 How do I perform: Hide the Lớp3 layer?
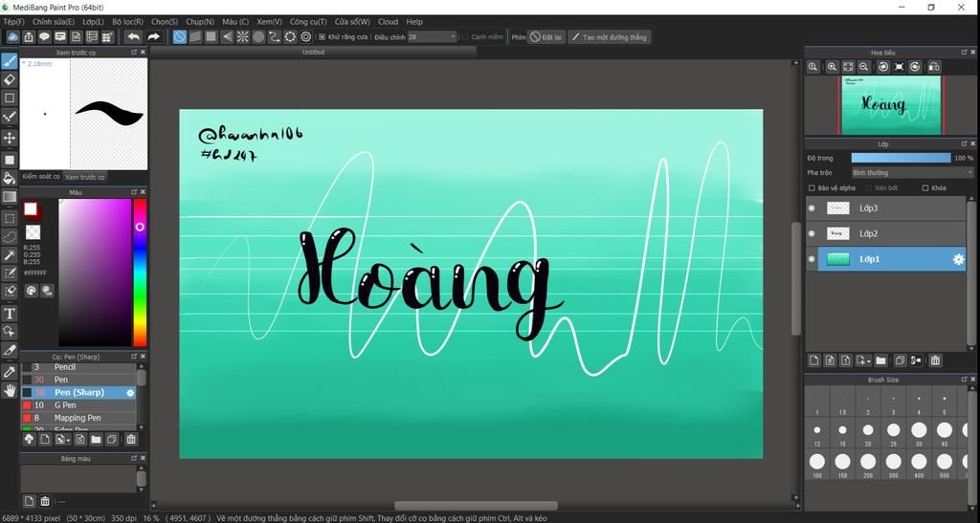pyautogui.click(x=812, y=208)
